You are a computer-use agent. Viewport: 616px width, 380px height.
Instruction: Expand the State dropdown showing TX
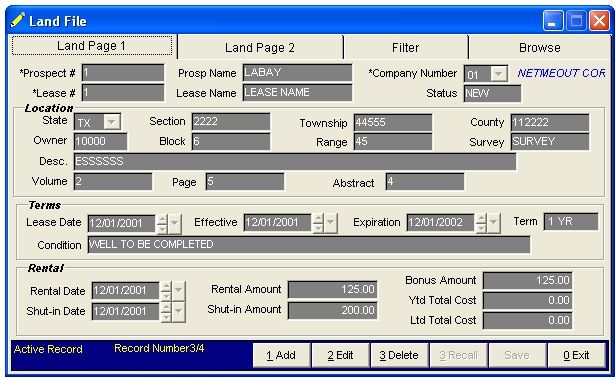pos(112,122)
